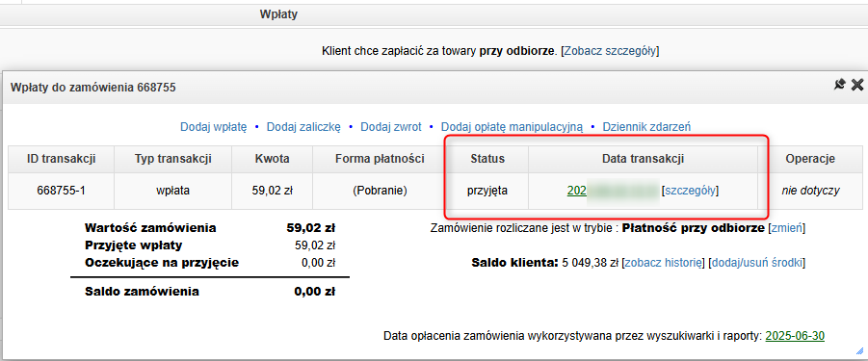Grab the dialog resize handle corner
The width and height of the screenshot is (868, 361).
[x=859, y=350]
